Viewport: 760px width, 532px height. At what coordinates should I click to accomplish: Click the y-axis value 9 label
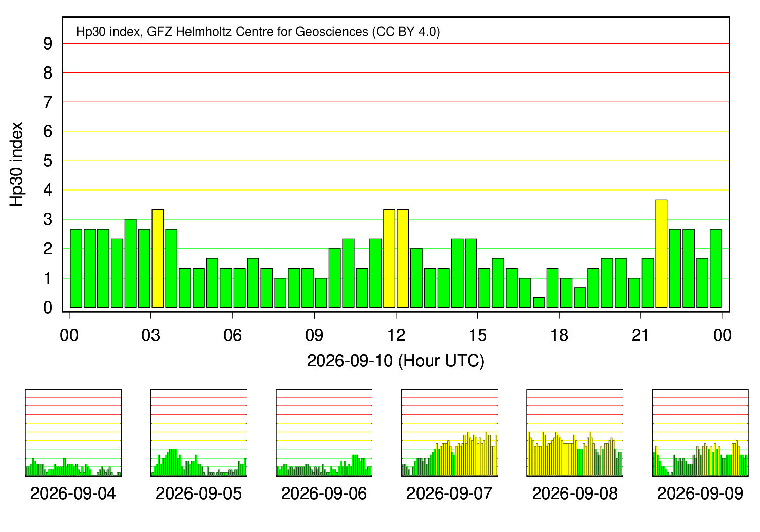coord(48,44)
